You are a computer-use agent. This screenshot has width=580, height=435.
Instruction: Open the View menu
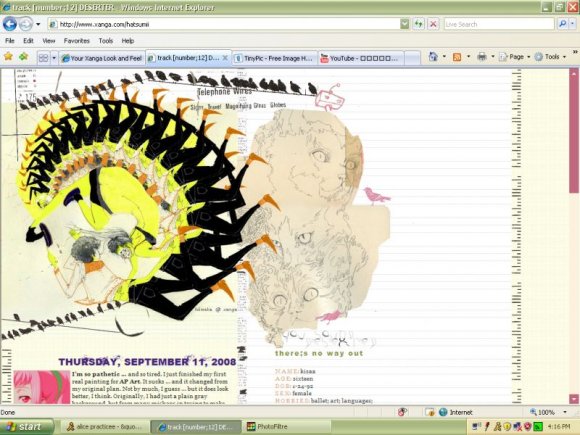tap(48, 41)
